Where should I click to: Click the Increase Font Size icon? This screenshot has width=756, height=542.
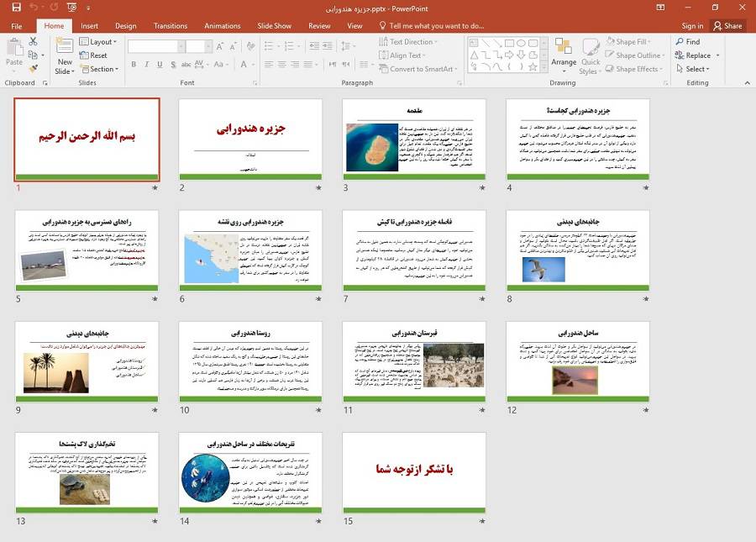[219, 46]
